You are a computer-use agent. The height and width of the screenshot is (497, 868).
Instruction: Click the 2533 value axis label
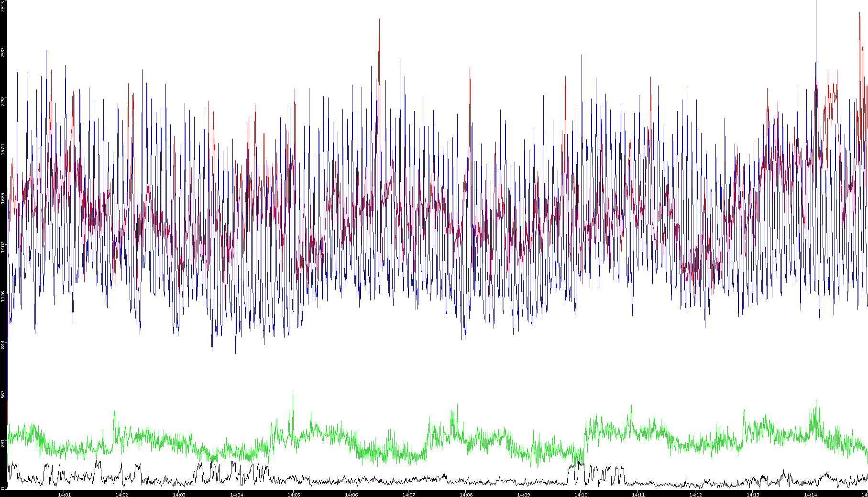pyautogui.click(x=3, y=52)
